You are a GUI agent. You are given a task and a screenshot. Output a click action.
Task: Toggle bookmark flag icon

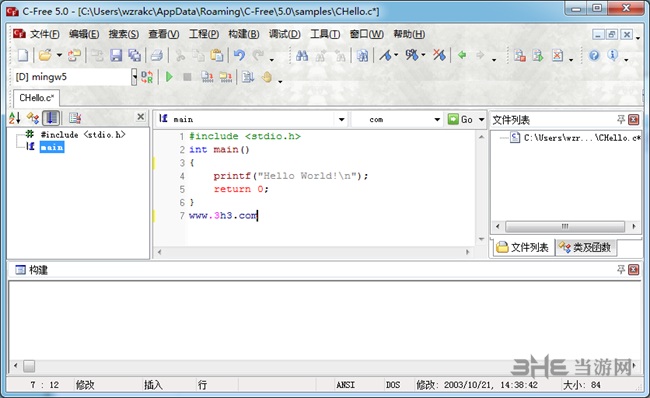386,55
